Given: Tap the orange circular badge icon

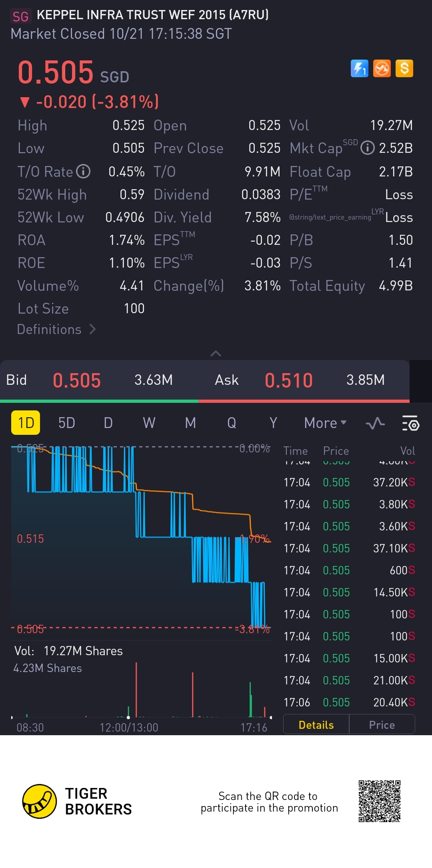Looking at the screenshot, I should coord(382,68).
